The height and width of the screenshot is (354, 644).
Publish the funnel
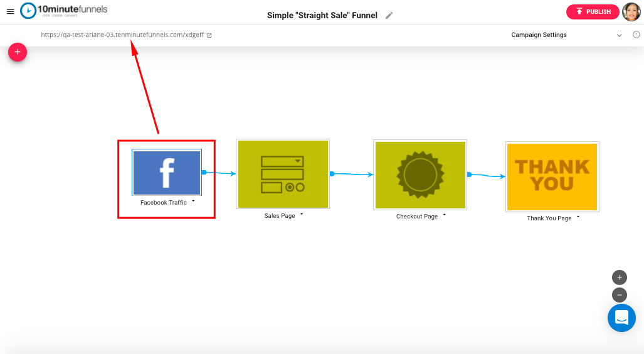[x=593, y=11]
